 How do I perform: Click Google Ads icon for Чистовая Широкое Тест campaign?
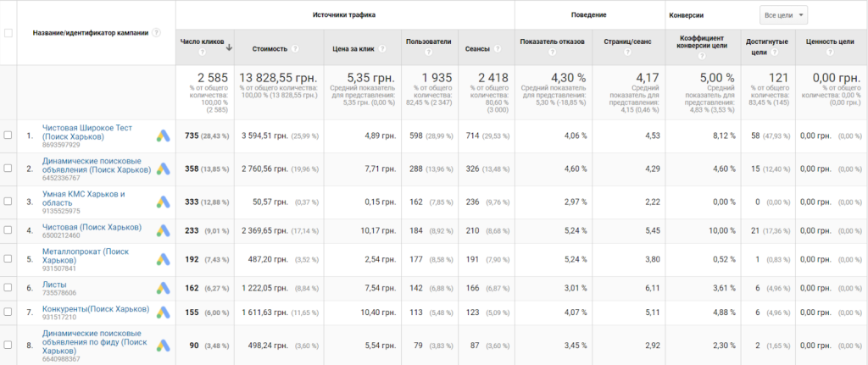click(162, 136)
